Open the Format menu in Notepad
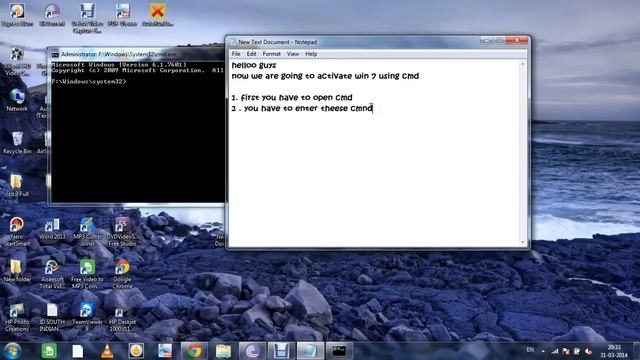Image resolution: width=640 pixels, height=360 pixels. 271,54
